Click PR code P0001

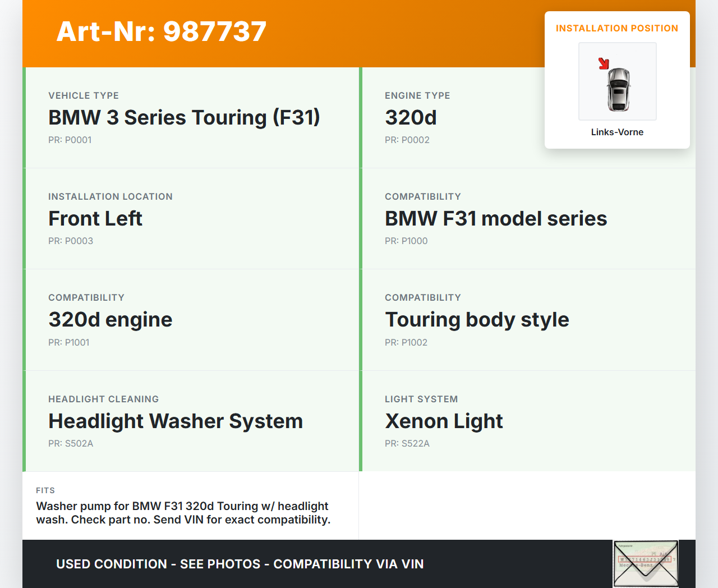(x=70, y=140)
